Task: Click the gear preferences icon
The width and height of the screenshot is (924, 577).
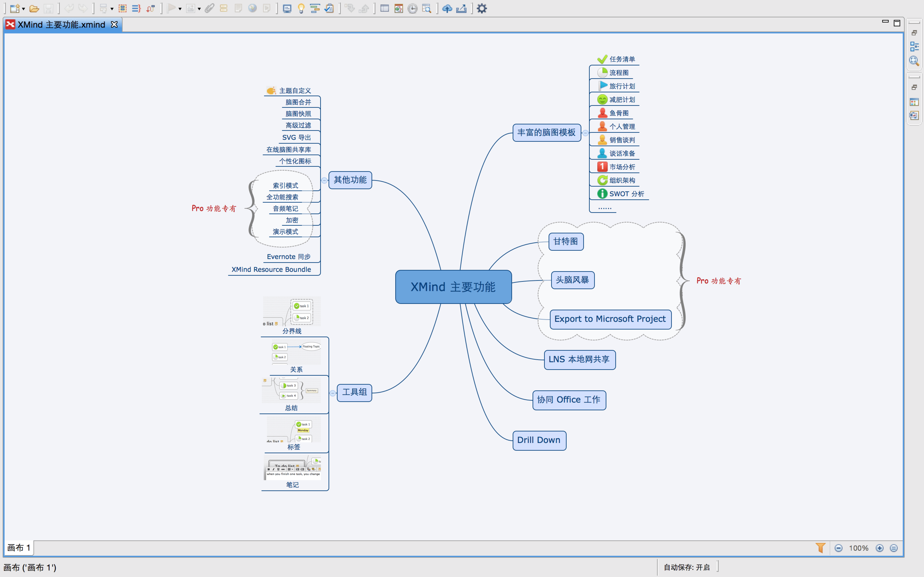Action: 482,8
